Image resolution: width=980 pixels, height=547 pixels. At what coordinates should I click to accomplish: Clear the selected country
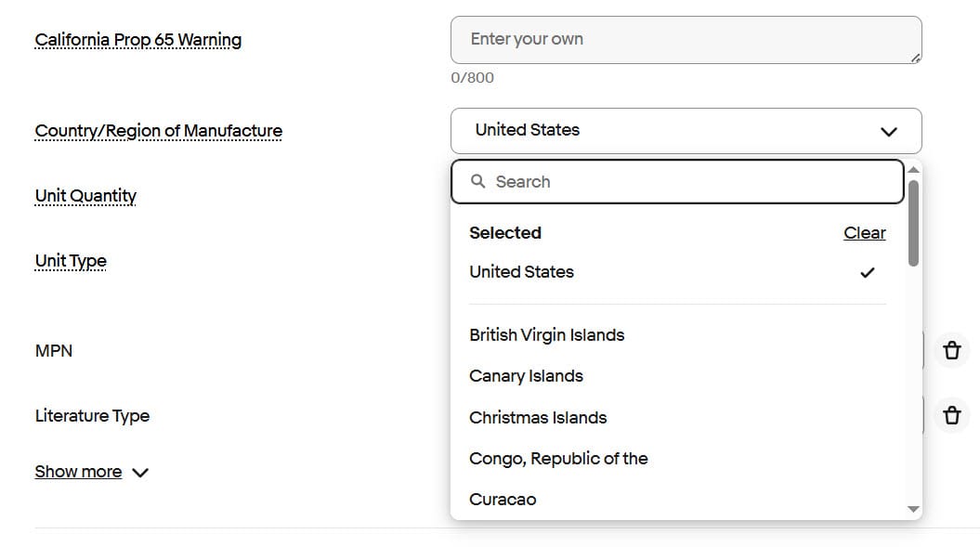click(x=864, y=233)
